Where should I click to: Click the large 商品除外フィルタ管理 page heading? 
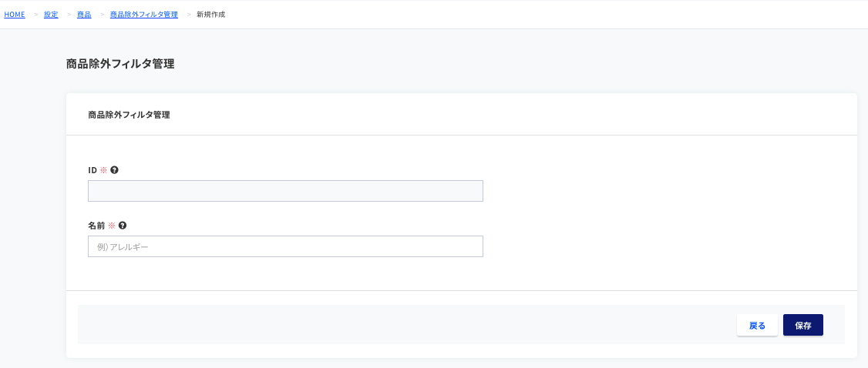(121, 65)
